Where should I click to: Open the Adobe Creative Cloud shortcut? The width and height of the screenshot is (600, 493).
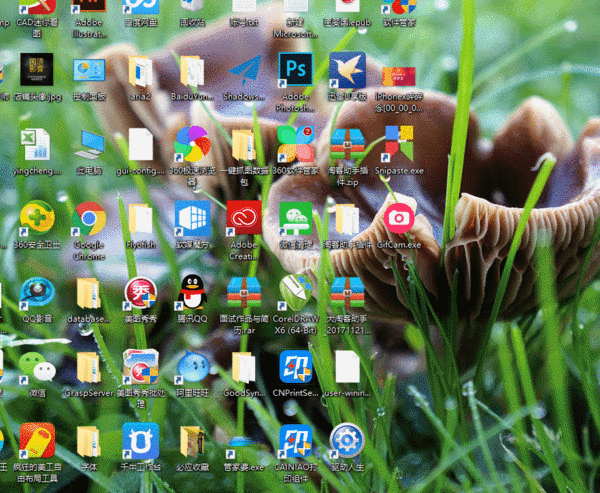(x=244, y=218)
